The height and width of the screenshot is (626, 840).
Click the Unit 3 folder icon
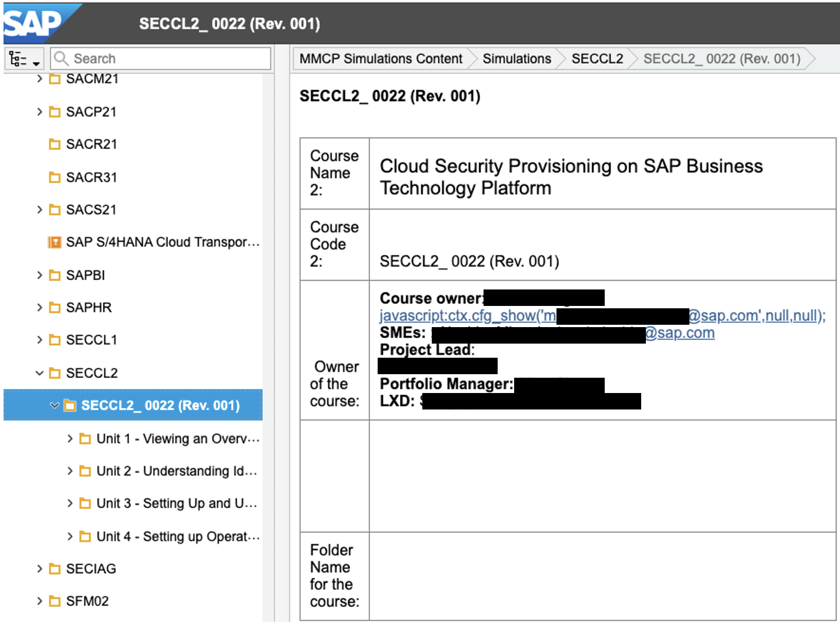(x=85, y=503)
